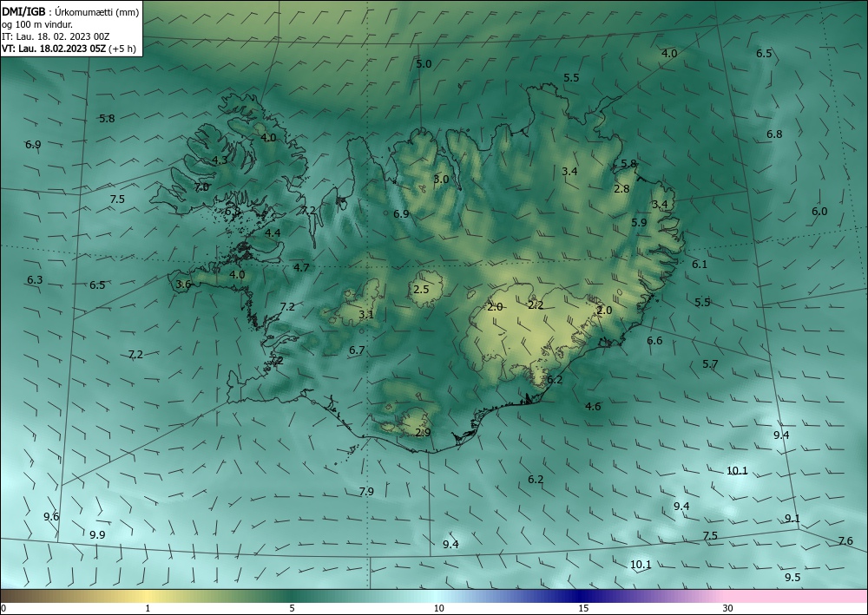Click the map value '4.4'
The image size is (868, 615).
pos(273,232)
